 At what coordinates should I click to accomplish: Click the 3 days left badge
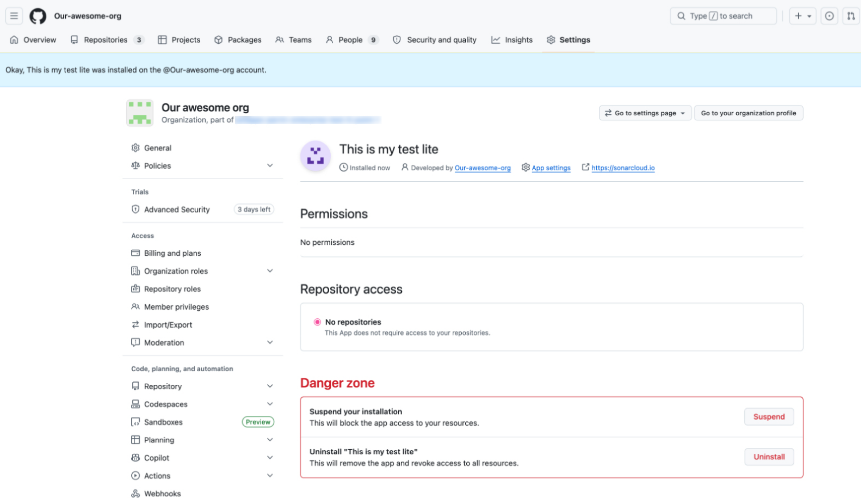[x=254, y=210]
